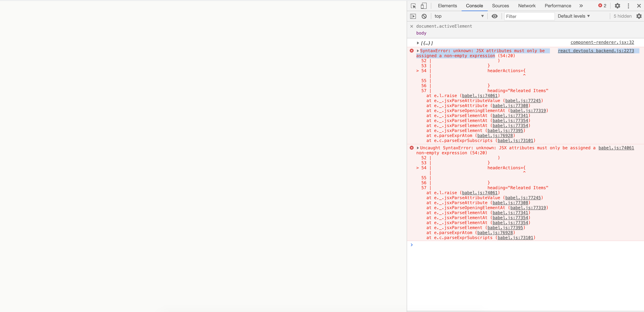The width and height of the screenshot is (644, 312).
Task: Open the Default levels dropdown
Action: [573, 16]
